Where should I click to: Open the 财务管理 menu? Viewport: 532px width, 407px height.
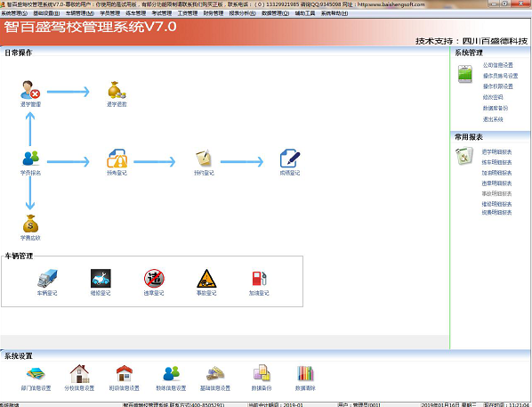coord(214,13)
